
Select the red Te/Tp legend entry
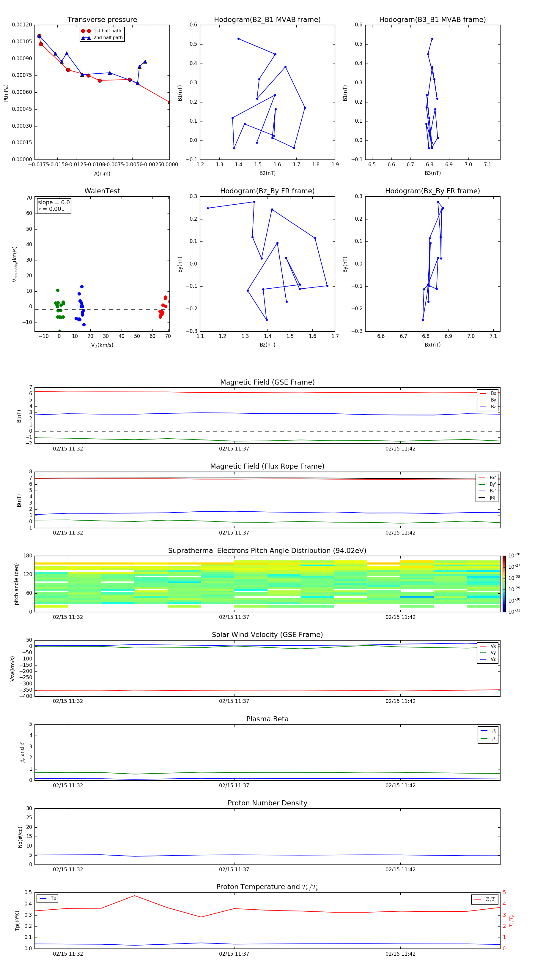[485, 900]
